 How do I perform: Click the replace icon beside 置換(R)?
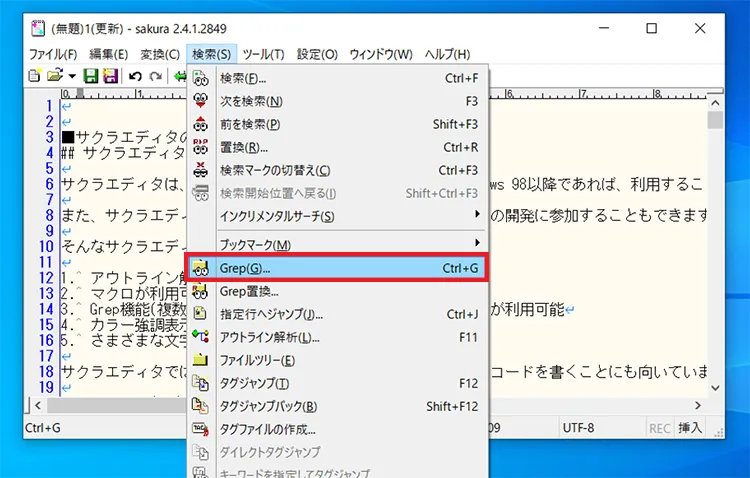(x=200, y=147)
